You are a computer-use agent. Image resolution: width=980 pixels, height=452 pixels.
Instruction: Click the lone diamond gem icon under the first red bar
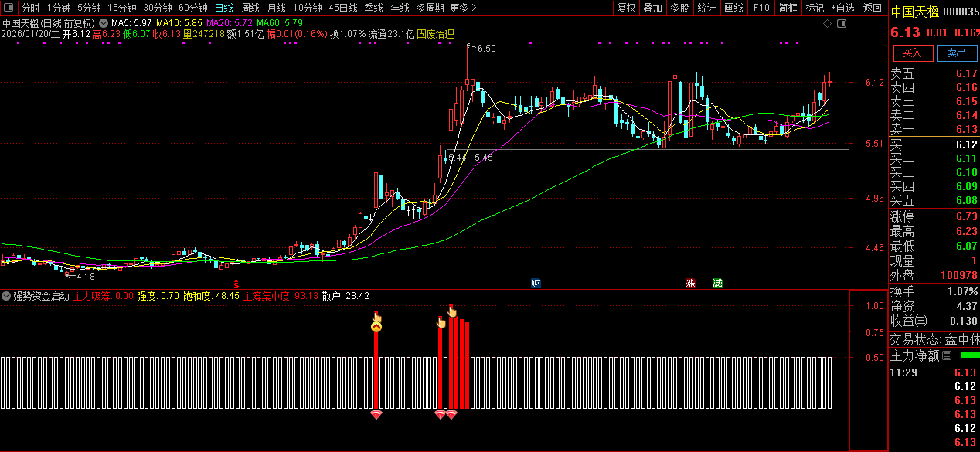pos(376,415)
